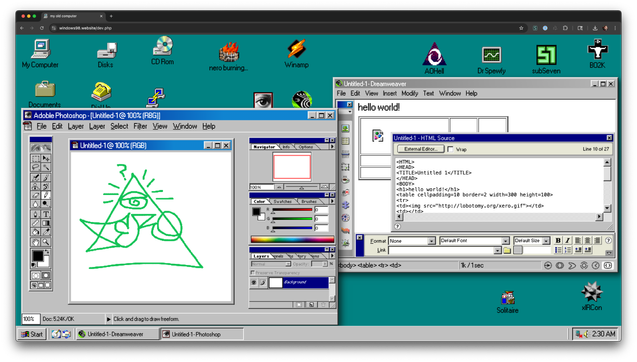Select the Pencil tool
This screenshot has width=637, height=362.
click(46, 195)
